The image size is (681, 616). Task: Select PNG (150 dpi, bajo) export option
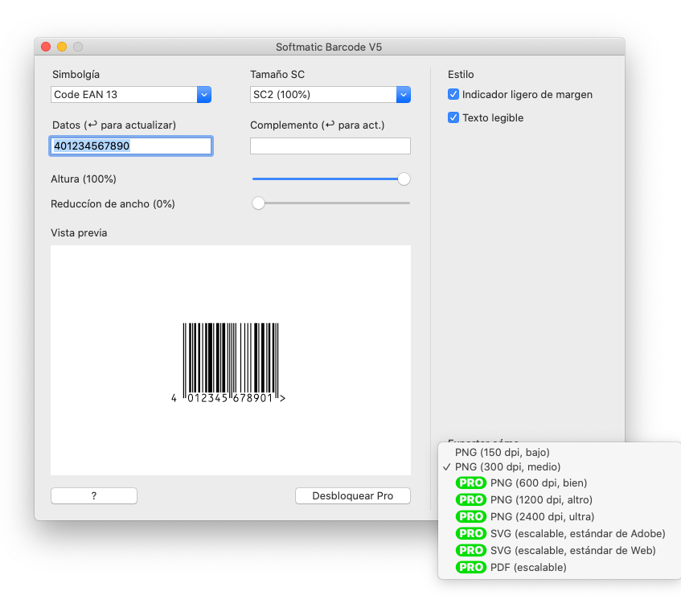point(502,453)
